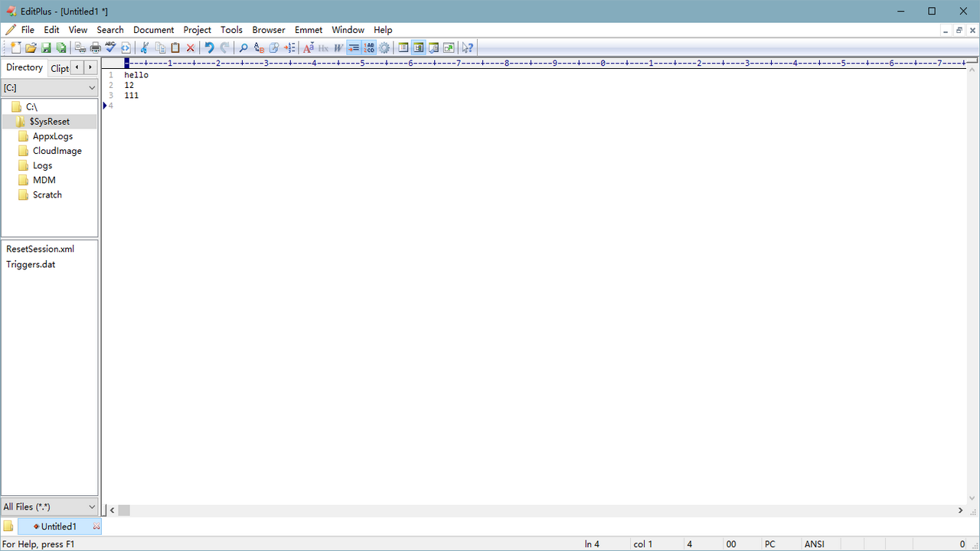Click the New file toolbar icon
This screenshot has height=551, width=980.
pos(15,47)
